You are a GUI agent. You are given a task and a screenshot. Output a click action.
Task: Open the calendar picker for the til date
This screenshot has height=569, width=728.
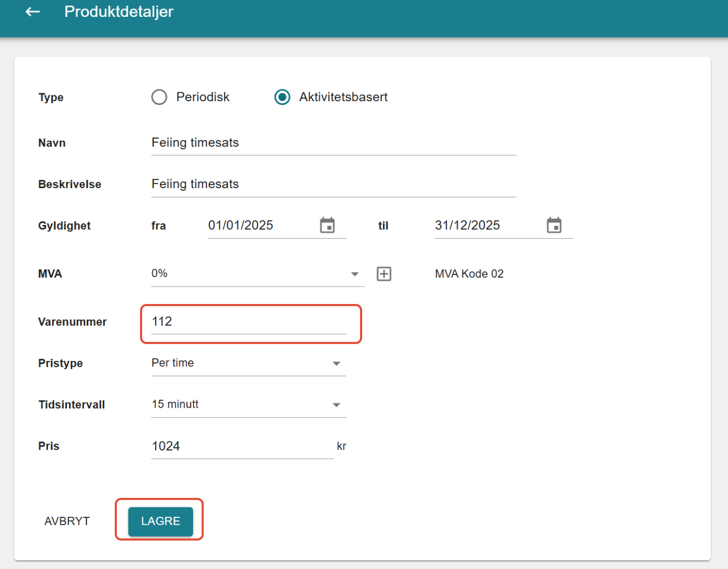click(x=554, y=225)
